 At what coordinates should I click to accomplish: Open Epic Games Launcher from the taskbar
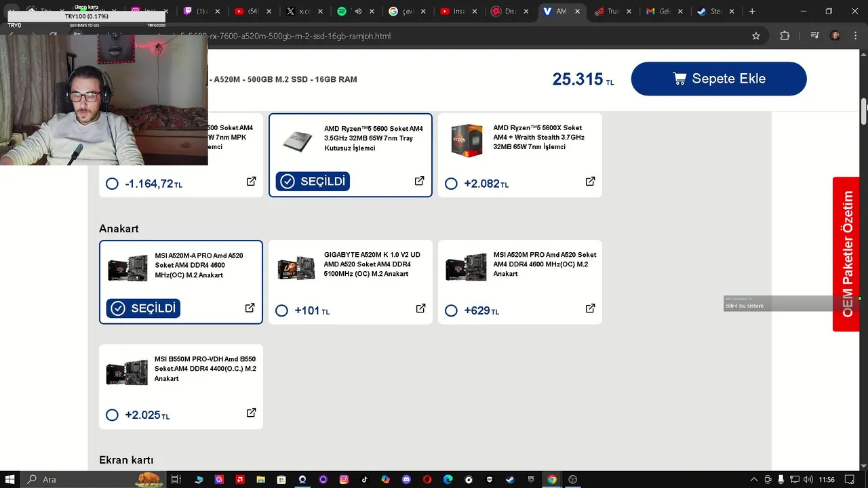531,479
